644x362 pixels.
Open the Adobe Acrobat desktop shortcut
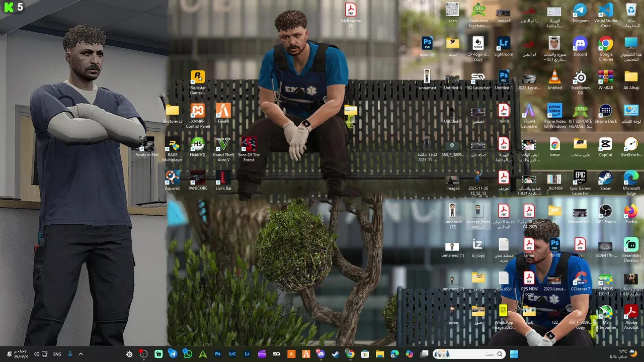631,318
